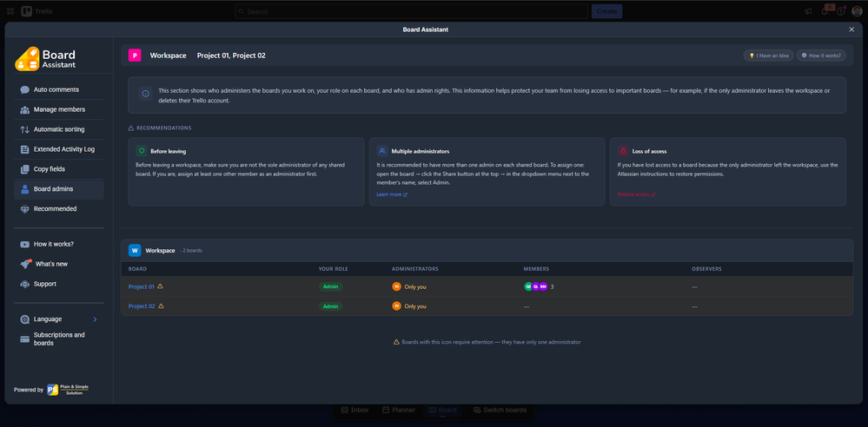Click the admin avatar in Project 02 row
This screenshot has width=868, height=427.
click(396, 305)
